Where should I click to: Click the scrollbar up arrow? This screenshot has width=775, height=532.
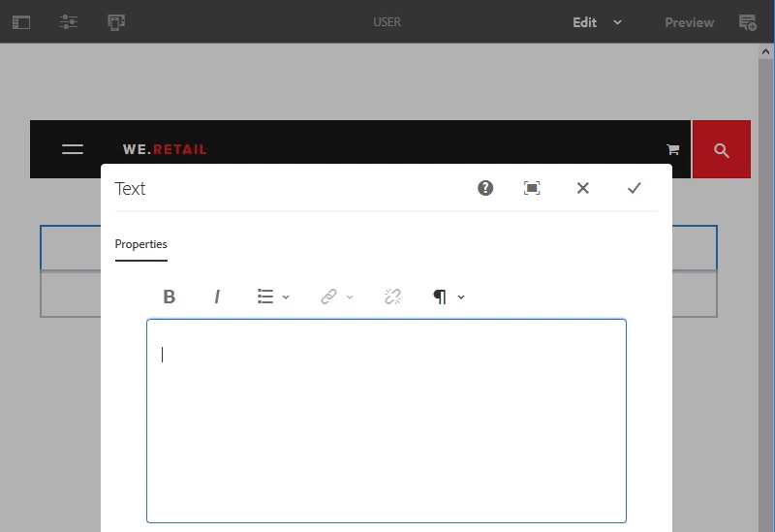tap(765, 51)
